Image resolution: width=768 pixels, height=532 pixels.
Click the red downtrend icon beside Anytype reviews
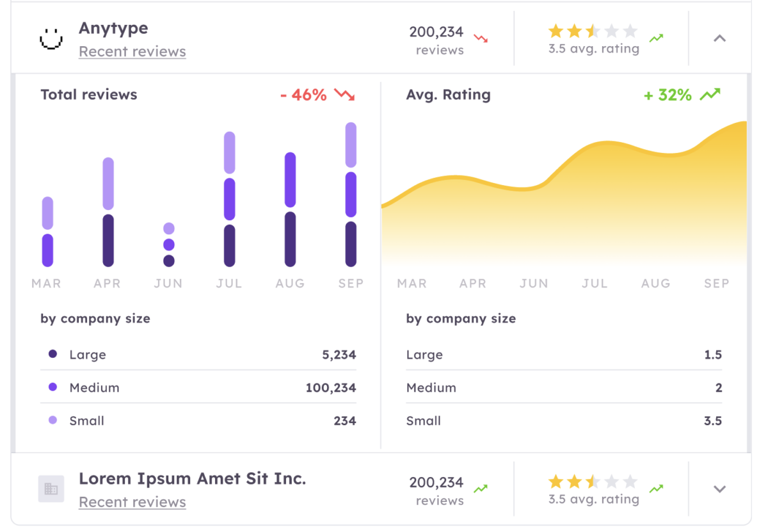coord(481,38)
